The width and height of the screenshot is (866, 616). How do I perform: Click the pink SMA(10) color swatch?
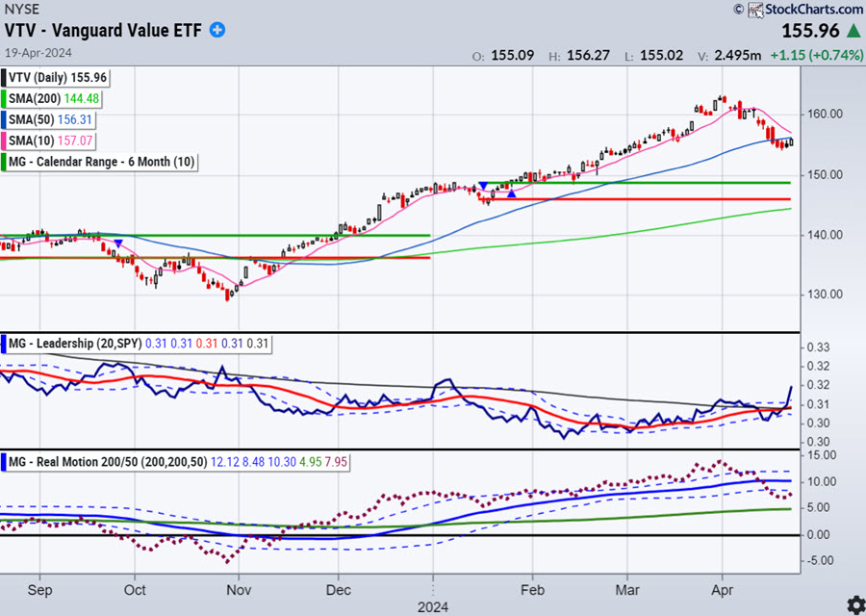(5, 141)
